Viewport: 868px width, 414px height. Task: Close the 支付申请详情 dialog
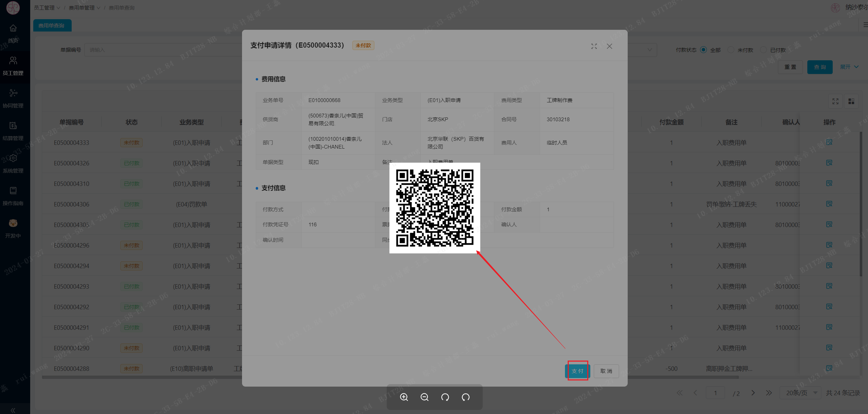click(x=609, y=46)
